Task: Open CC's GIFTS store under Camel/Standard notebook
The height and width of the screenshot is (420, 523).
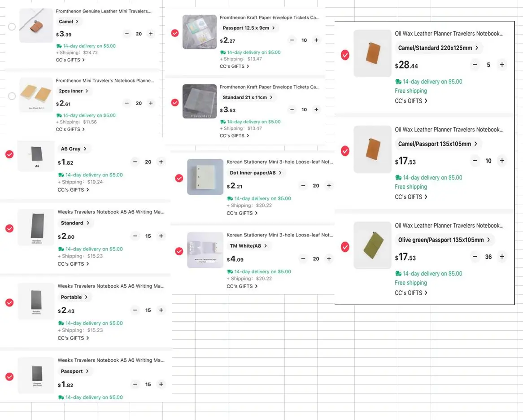Action: pos(411,101)
